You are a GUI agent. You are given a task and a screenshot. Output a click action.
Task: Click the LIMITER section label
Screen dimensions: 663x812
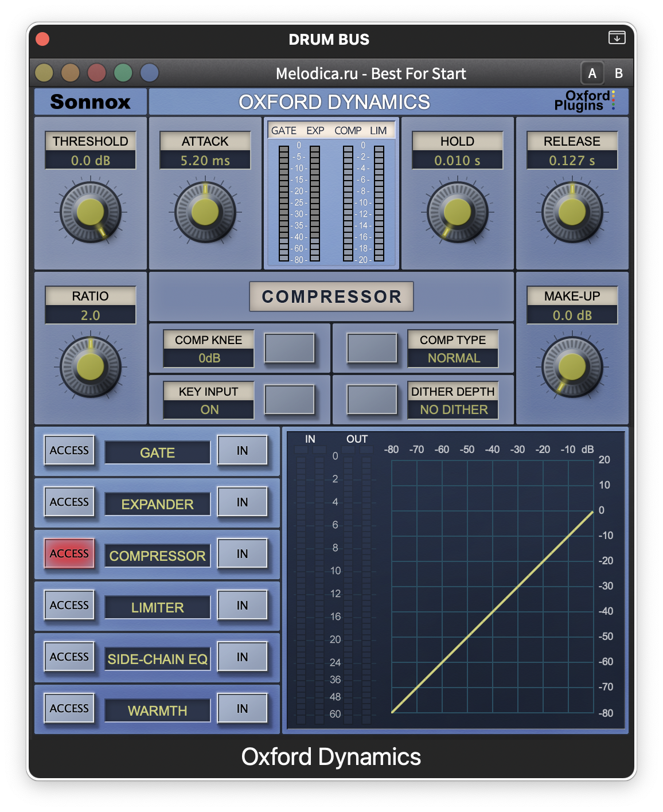(158, 607)
